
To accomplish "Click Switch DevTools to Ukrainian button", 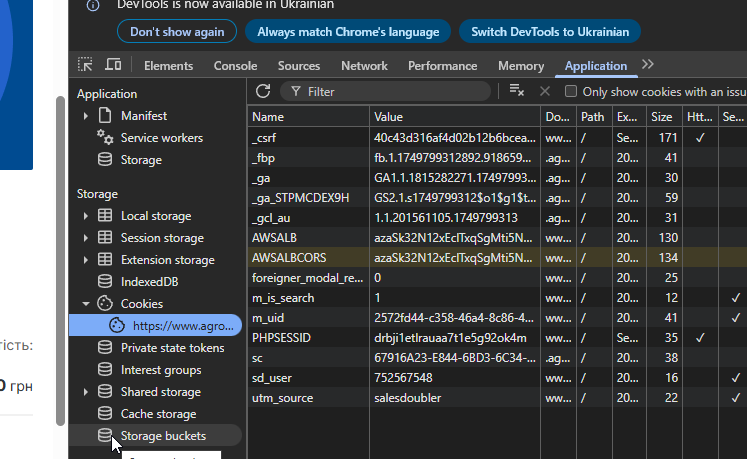I will click(550, 32).
